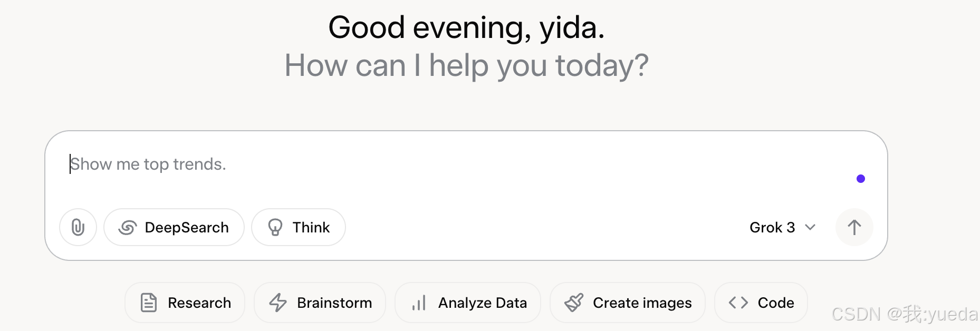
Task: Open the Grok 3 model selector
Action: click(x=772, y=227)
